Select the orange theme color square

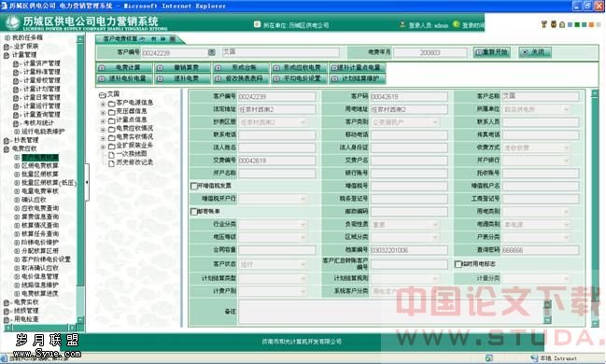[x=591, y=24]
